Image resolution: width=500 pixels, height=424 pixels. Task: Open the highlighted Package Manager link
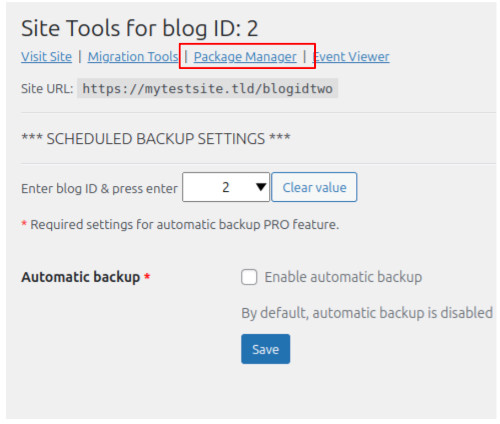tap(245, 57)
